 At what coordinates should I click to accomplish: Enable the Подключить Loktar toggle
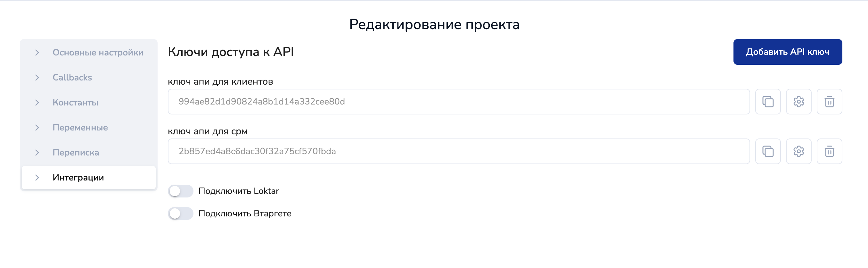pyautogui.click(x=181, y=191)
